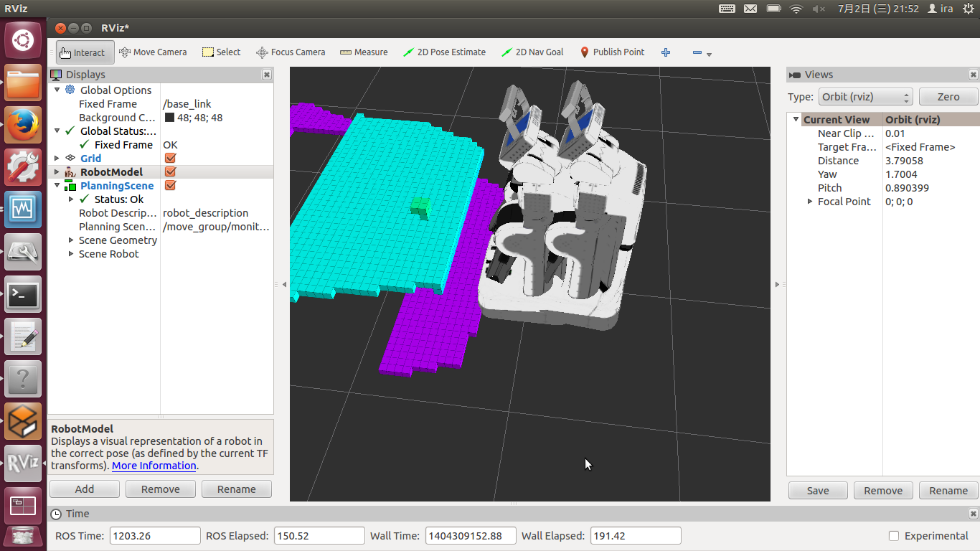
Task: Open the text editor launcher icon
Action: point(23,336)
